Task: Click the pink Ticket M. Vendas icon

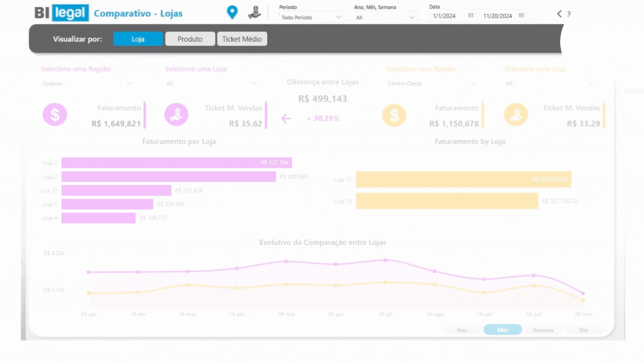Action: [176, 115]
